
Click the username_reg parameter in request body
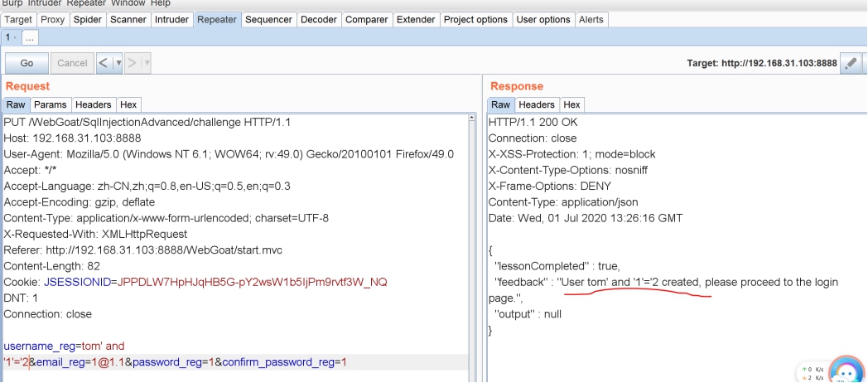click(40, 347)
